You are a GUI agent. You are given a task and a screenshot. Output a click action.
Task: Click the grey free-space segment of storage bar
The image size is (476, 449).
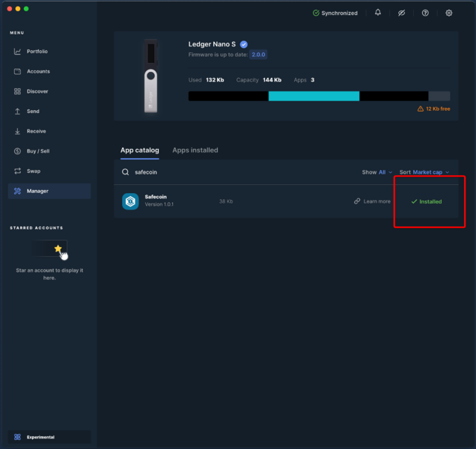[439, 97]
